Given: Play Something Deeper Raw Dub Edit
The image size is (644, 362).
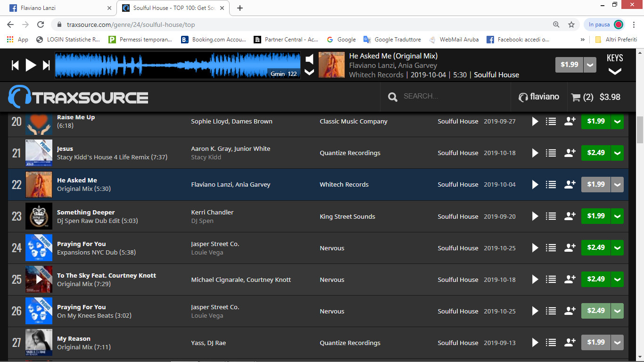Looking at the screenshot, I should [x=535, y=216].
